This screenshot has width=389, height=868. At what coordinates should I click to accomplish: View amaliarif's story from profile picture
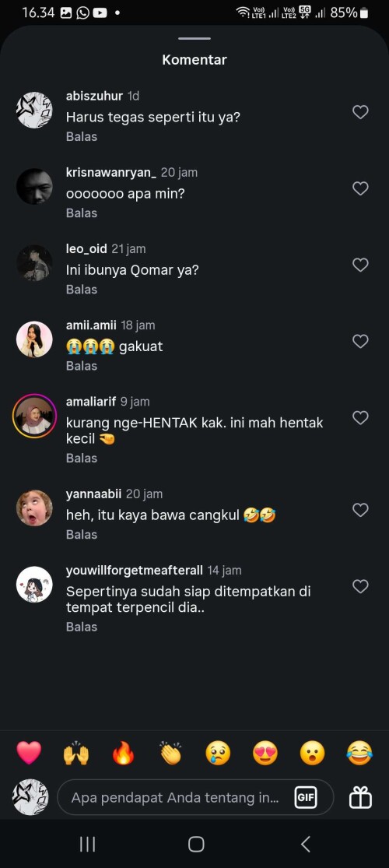34,416
